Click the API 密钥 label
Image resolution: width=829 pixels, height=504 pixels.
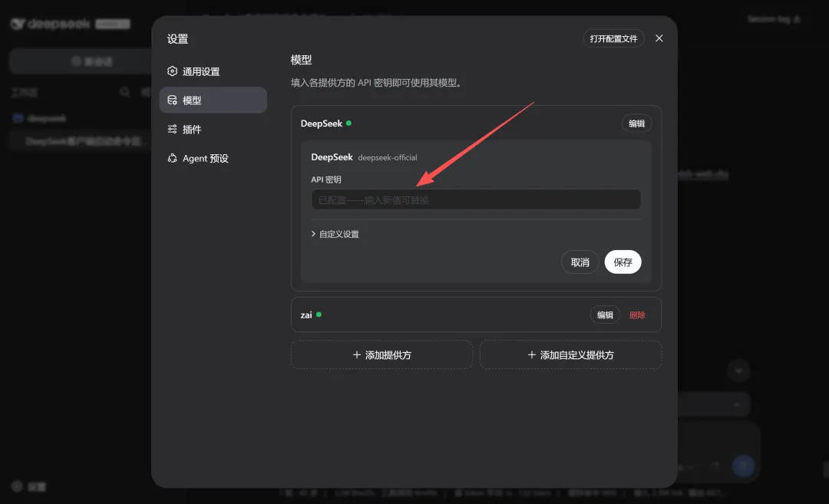pyautogui.click(x=325, y=180)
